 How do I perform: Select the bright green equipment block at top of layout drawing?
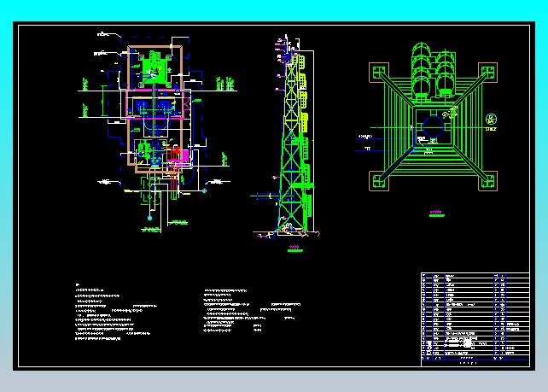coord(154,69)
